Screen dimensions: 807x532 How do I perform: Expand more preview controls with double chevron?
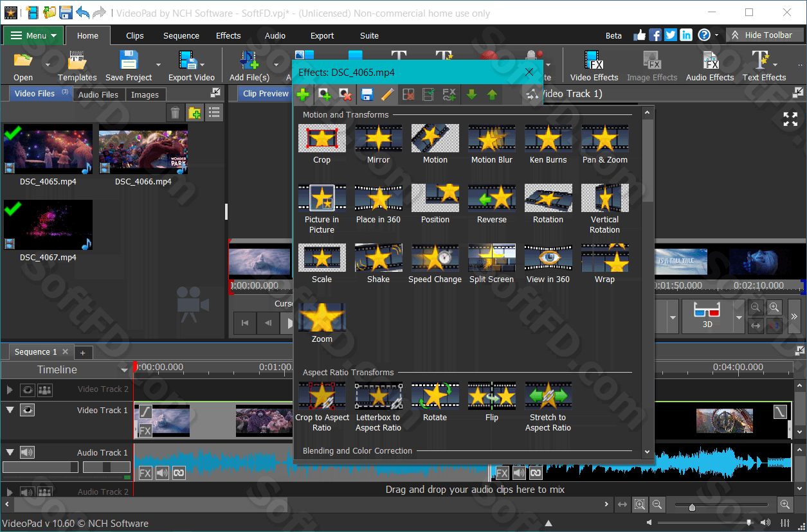tap(795, 316)
